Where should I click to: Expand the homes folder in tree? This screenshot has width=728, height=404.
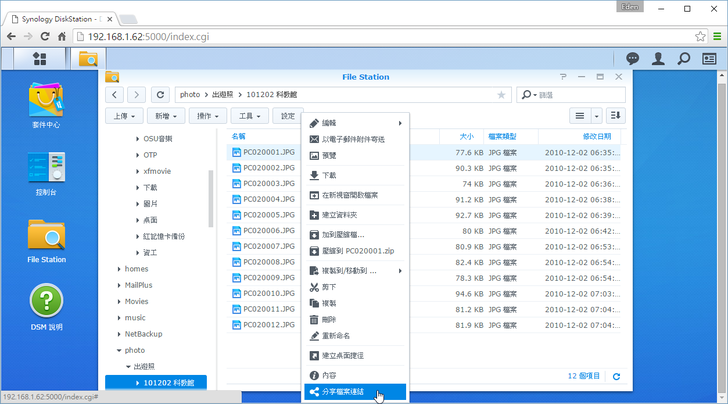(119, 268)
